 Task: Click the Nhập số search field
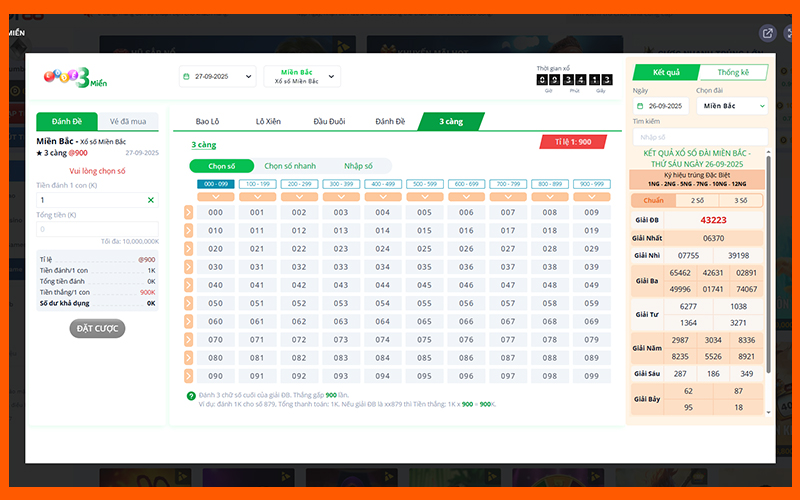(700, 137)
